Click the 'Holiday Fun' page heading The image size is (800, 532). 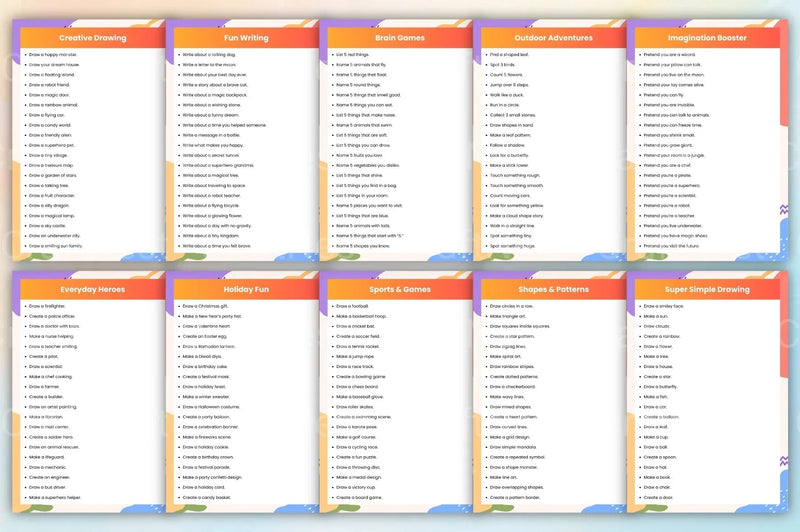click(246, 289)
